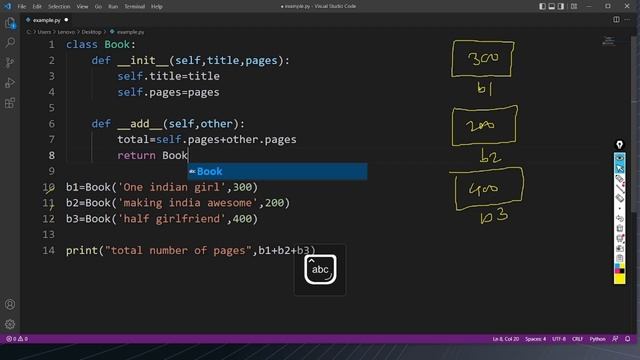Viewport: 640px width, 360px height.
Task: Open the Run and Debug view
Action: [x=10, y=82]
